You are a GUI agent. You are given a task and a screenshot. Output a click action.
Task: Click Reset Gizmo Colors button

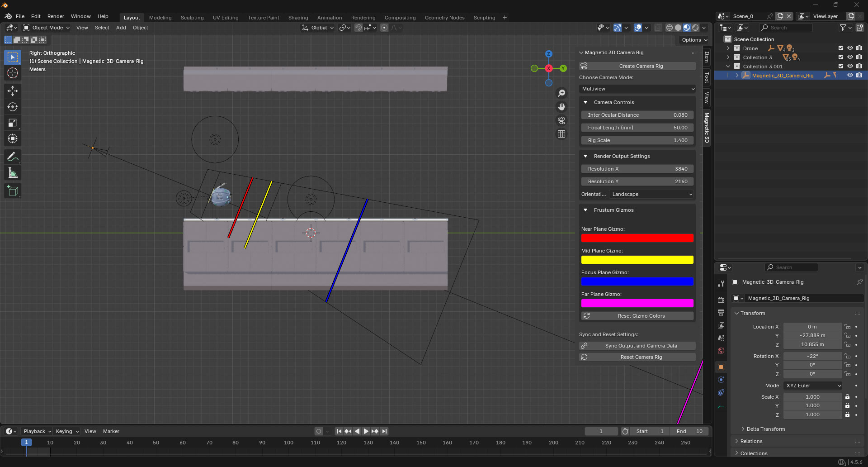point(637,316)
